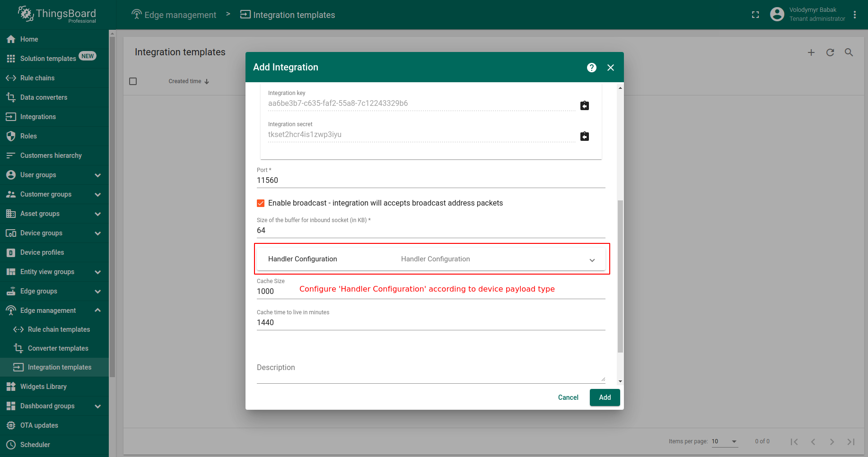The width and height of the screenshot is (868, 457).
Task: Click the Asset groups icon
Action: [11, 214]
